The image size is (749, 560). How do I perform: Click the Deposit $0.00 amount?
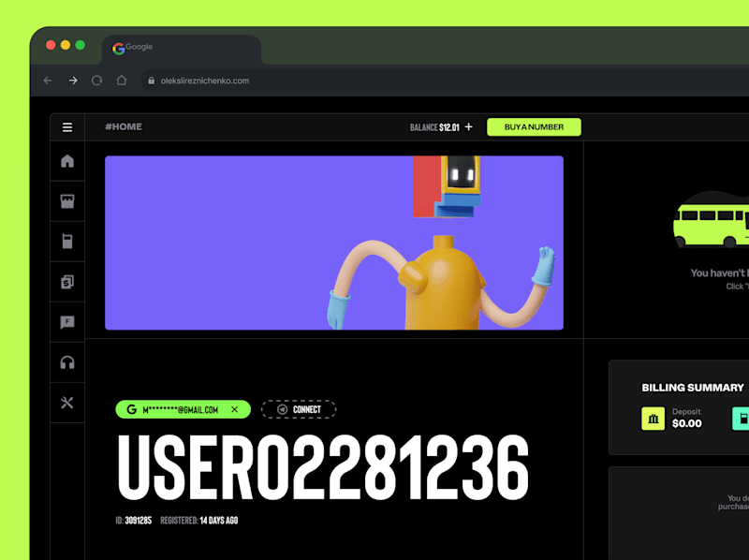(x=687, y=423)
